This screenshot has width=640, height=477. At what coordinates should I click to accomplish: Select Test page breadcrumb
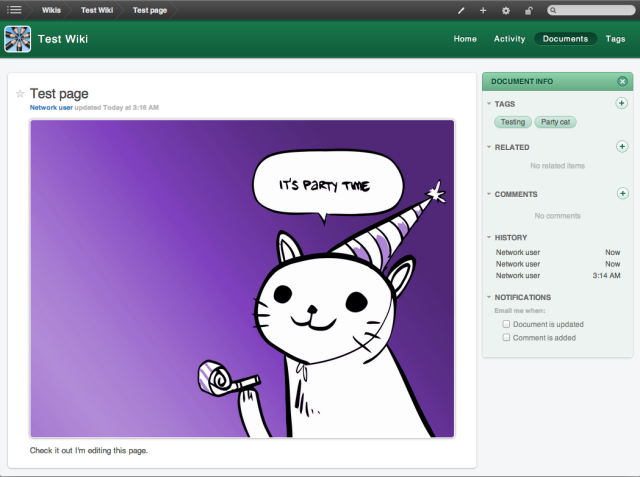tap(150, 10)
